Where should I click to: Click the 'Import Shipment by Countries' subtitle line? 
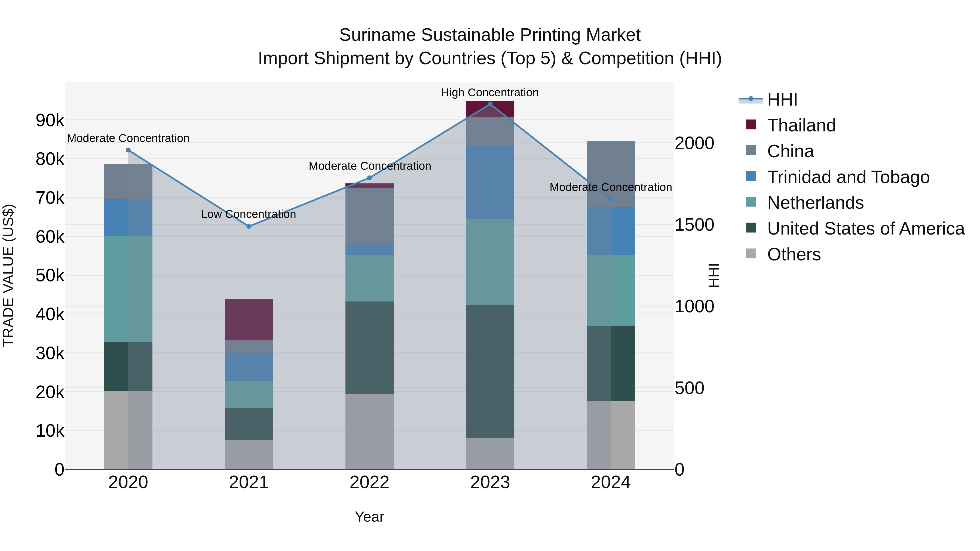[x=490, y=59]
